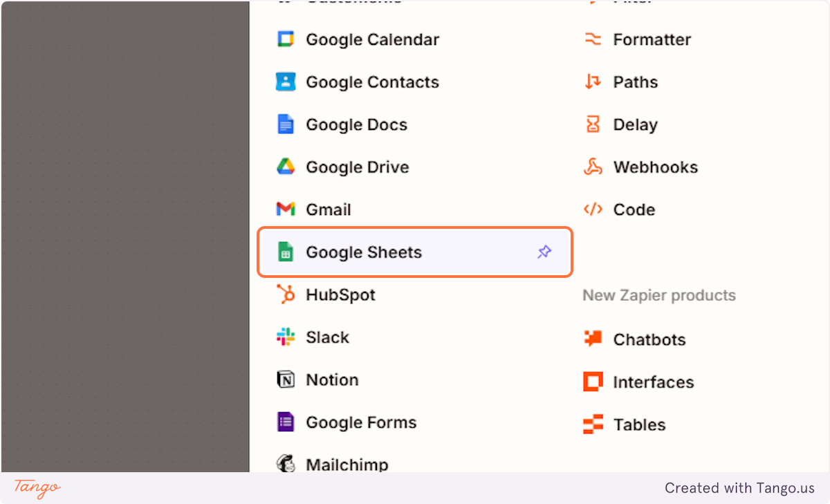Image resolution: width=830 pixels, height=504 pixels.
Task: Click the Google Docs icon
Action: [286, 124]
